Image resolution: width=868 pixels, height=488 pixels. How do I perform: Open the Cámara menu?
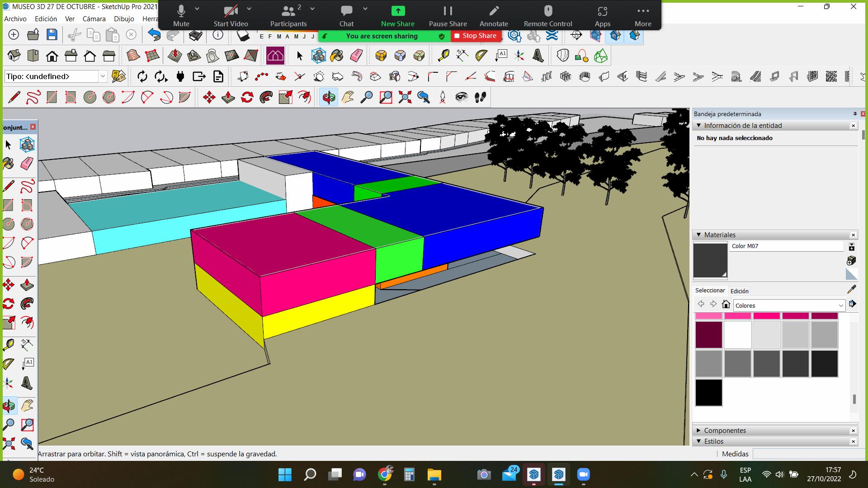coord(94,19)
